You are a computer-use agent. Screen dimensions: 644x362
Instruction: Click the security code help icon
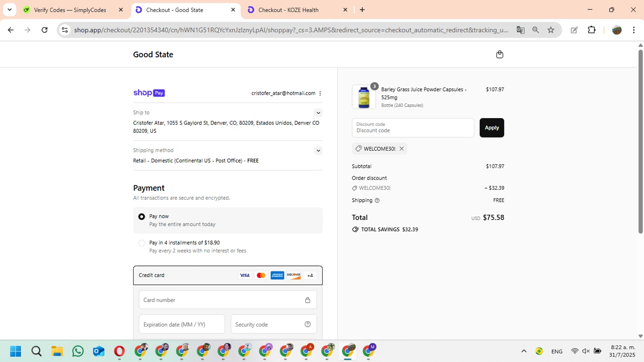(x=307, y=324)
